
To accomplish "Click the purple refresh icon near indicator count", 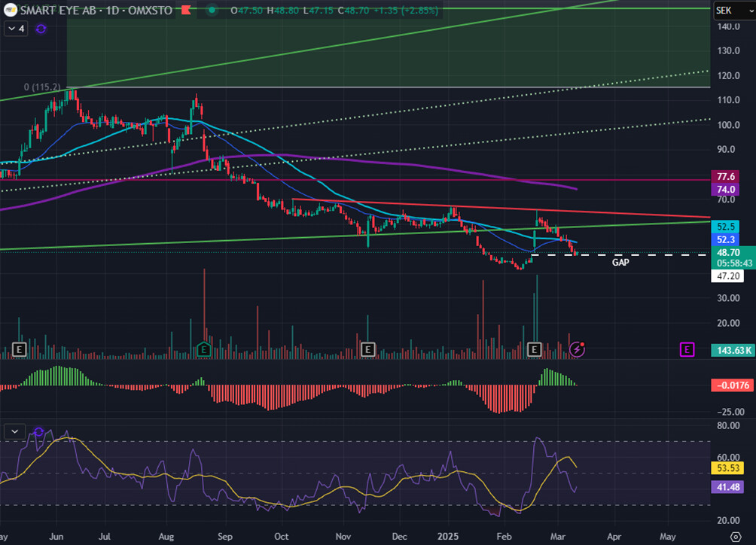I will (x=41, y=29).
